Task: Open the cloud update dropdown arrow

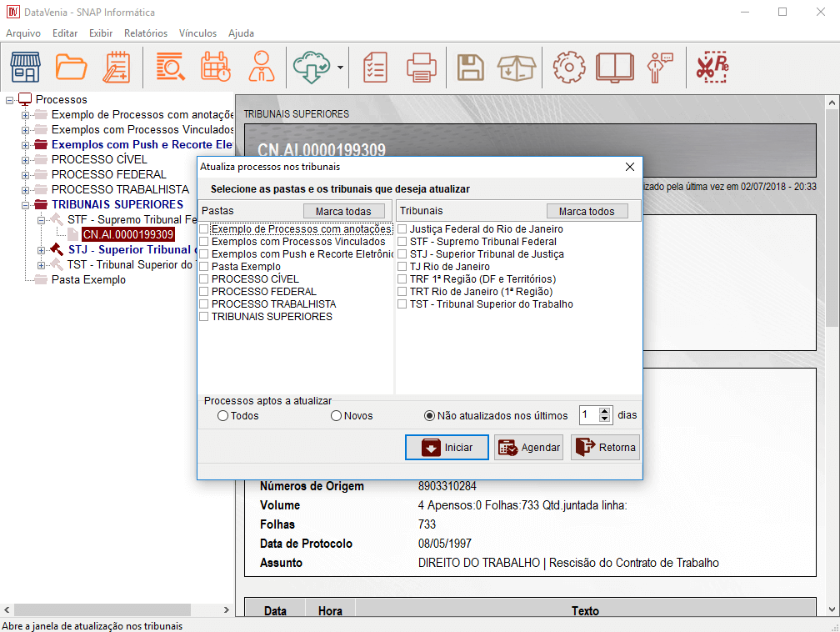Action: click(340, 68)
